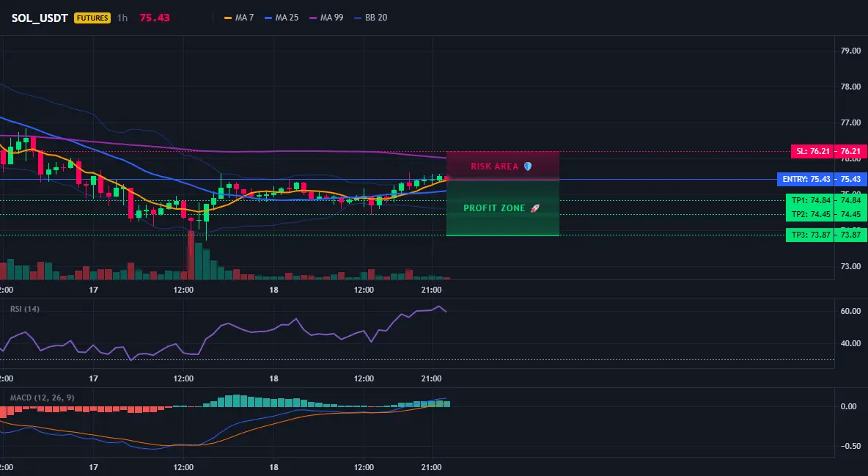Click the shield icon in RISK AREA

pyautogui.click(x=528, y=166)
